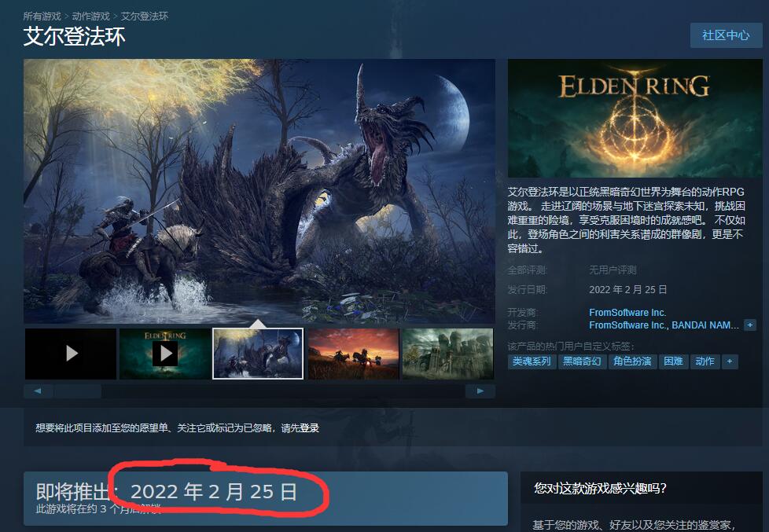This screenshot has width=769, height=532.
Task: Open FromSoftware Inc. developer link
Action: click(x=627, y=312)
